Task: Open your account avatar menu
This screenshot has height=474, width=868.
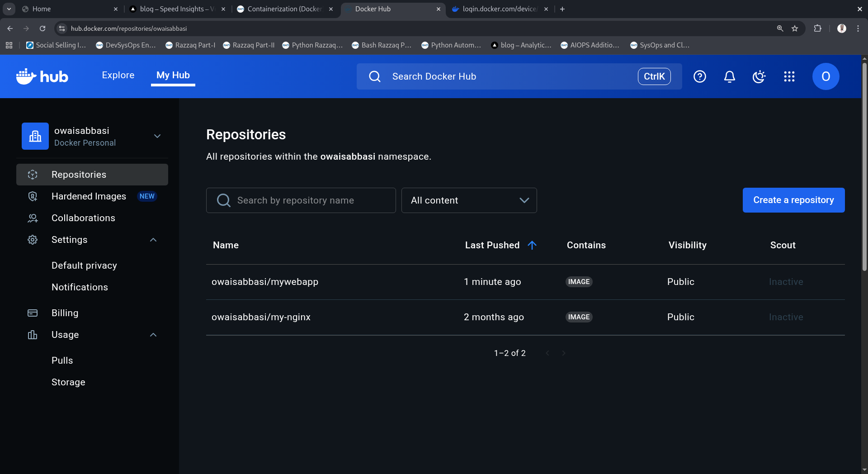Action: 825,76
